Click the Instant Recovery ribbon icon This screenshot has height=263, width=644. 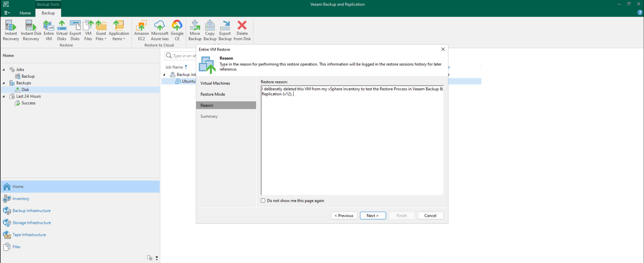tap(11, 30)
